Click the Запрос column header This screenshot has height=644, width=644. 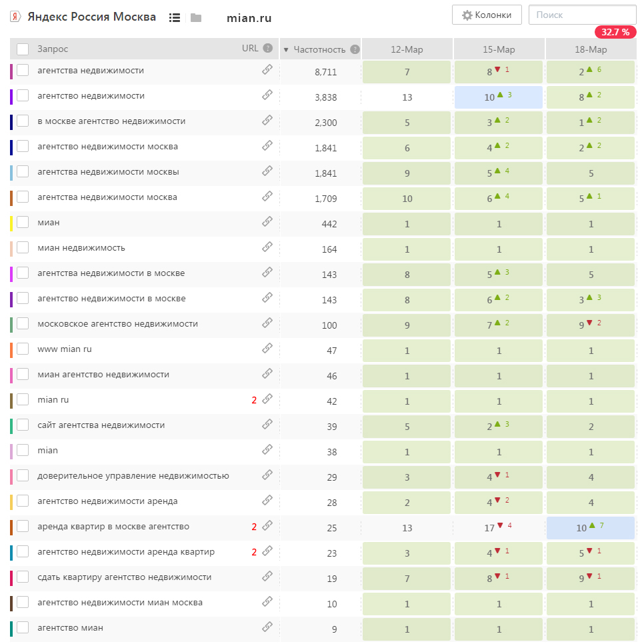point(53,49)
